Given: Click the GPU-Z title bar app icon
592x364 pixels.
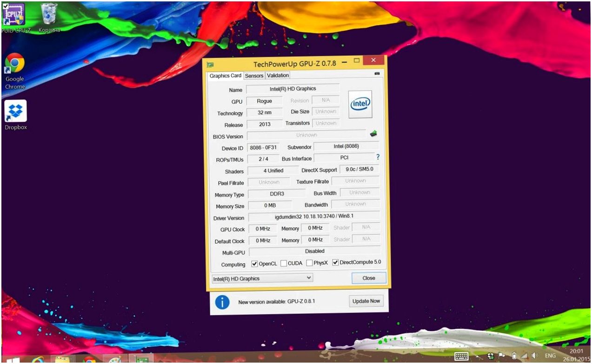Looking at the screenshot, I should [x=210, y=64].
